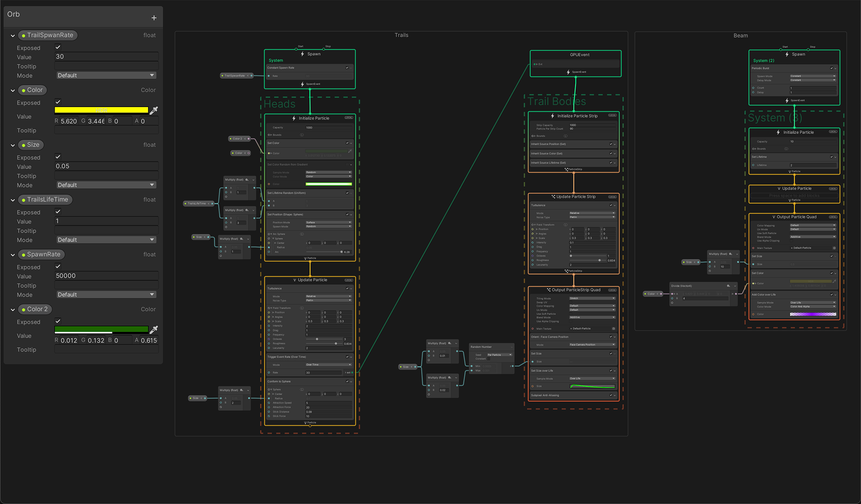The image size is (861, 504).
Task: Disable the Turbulence block in Update Particle
Action: [347, 289]
